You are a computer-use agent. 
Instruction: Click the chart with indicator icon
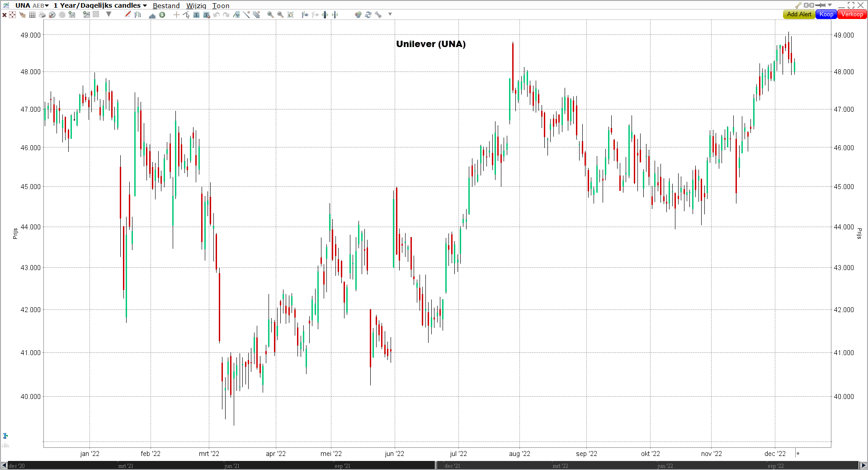point(86,14)
